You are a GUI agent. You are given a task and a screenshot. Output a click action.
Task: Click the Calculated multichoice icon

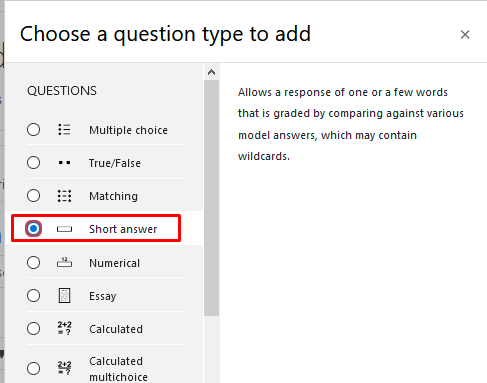(64, 368)
